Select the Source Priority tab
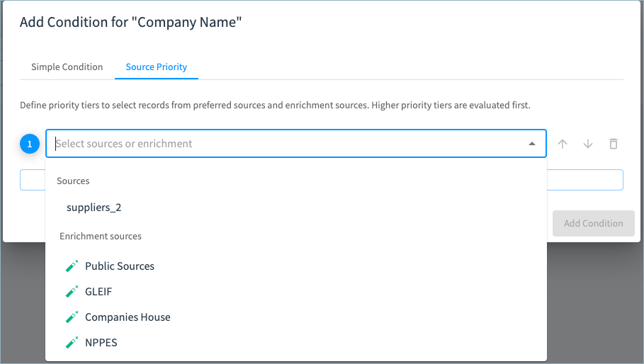Image resolution: width=644 pixels, height=364 pixels. [x=157, y=67]
